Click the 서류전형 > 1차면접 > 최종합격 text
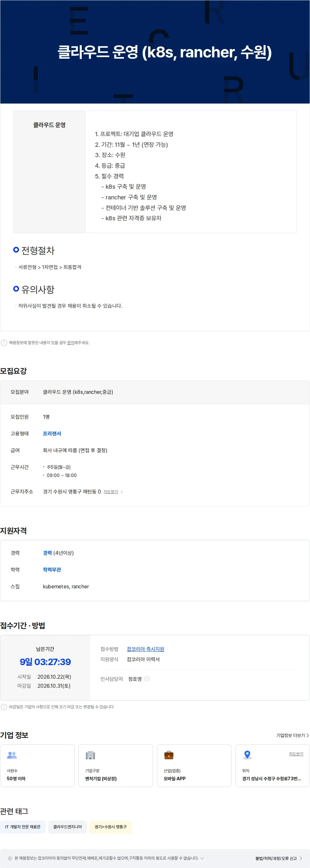Image resolution: width=310 pixels, height=868 pixels. point(50,267)
